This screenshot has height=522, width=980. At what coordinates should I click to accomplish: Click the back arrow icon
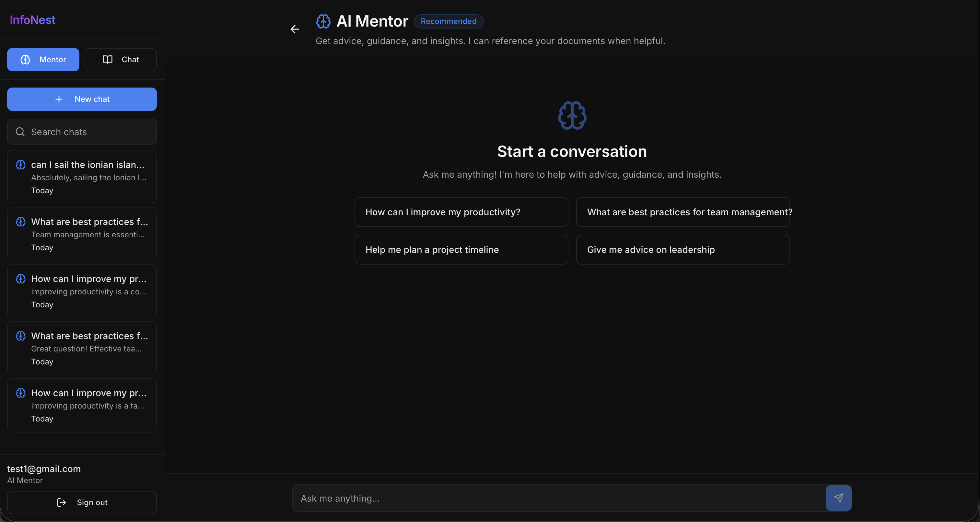[295, 29]
